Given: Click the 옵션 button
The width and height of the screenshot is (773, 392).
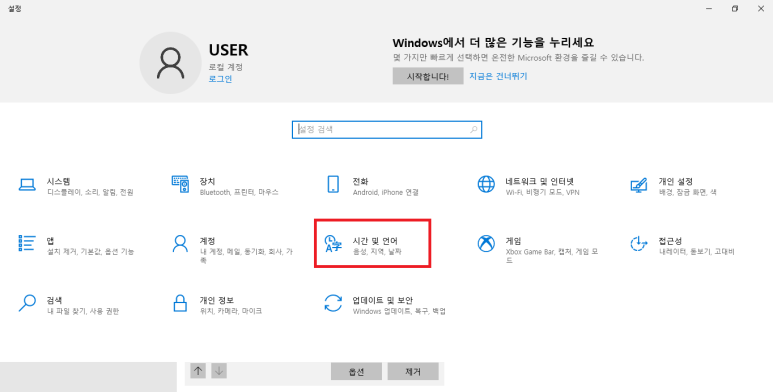Looking at the screenshot, I should click(x=356, y=372).
